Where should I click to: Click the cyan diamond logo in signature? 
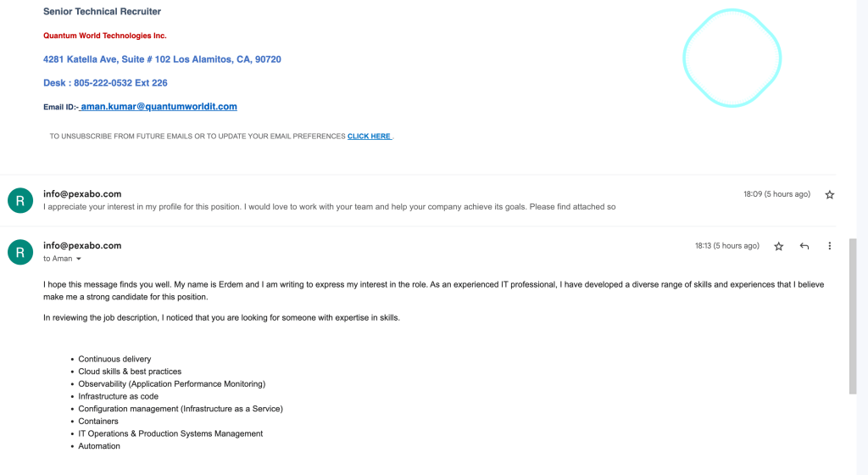pos(732,58)
